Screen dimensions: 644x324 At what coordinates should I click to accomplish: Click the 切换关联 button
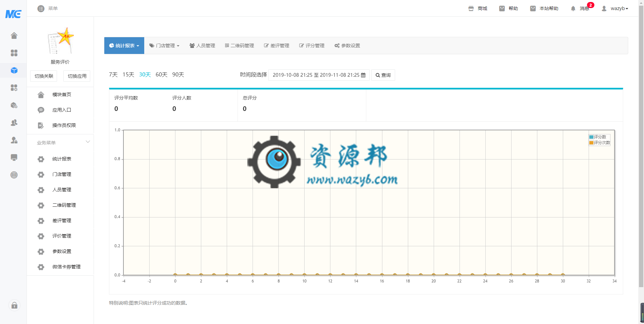tap(44, 76)
